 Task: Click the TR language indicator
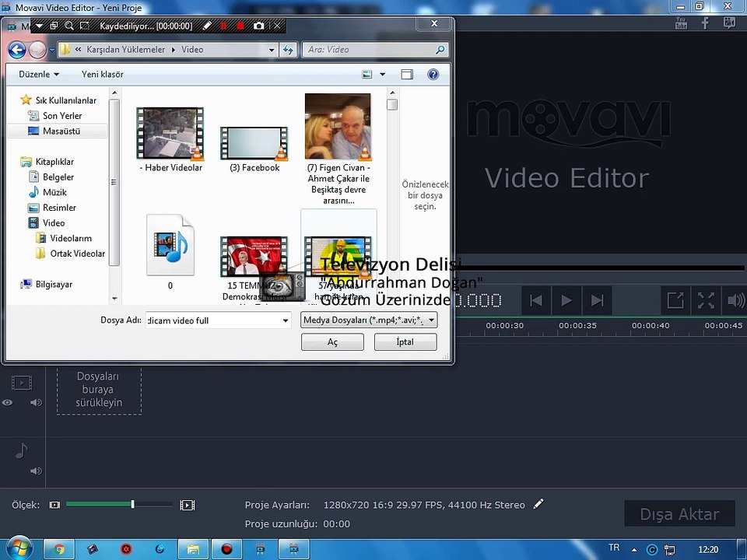coord(614,548)
